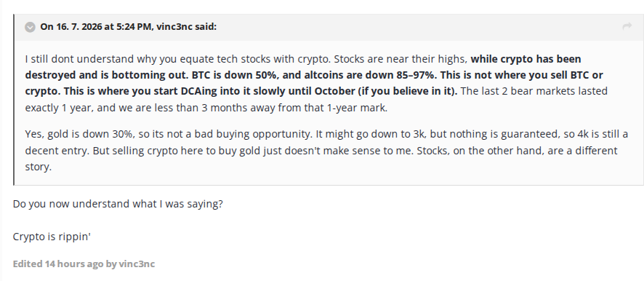Click the paragraph starting "Yes, gold is down 30%"
The width and height of the screenshot is (644, 281).
click(x=326, y=151)
